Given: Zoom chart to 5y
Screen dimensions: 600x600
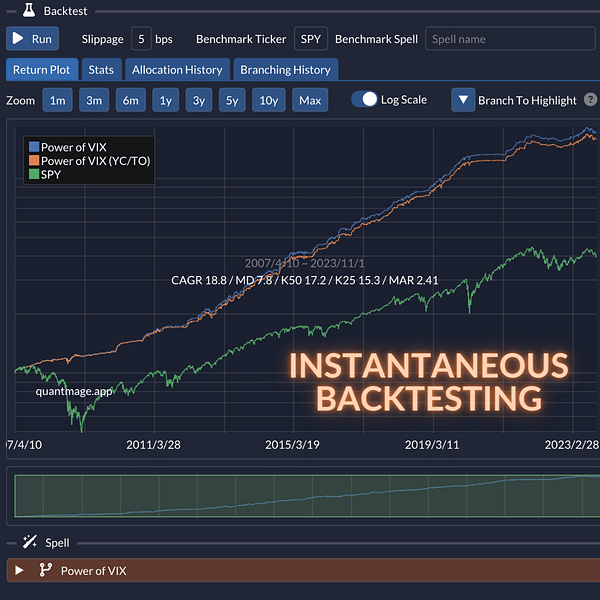Looking at the screenshot, I should pyautogui.click(x=232, y=100).
